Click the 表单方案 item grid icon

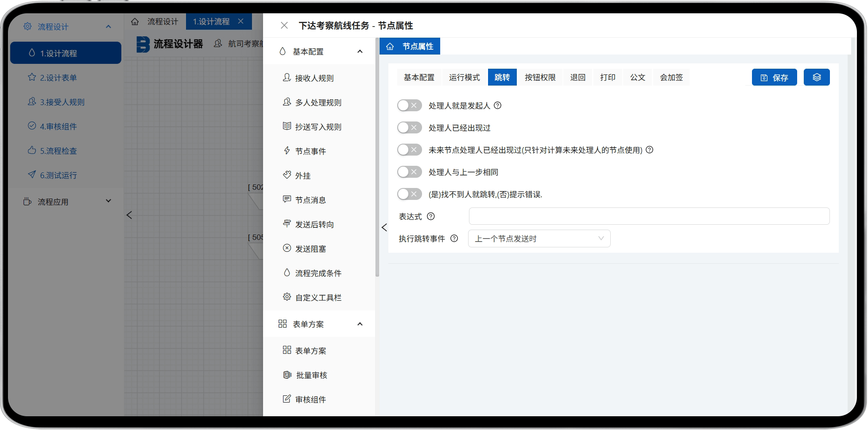click(287, 350)
